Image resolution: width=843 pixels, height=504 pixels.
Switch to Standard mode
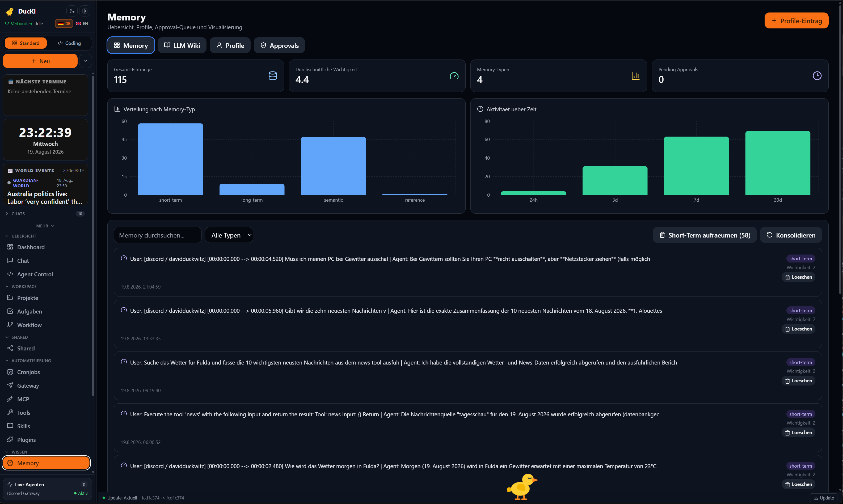[x=26, y=43]
